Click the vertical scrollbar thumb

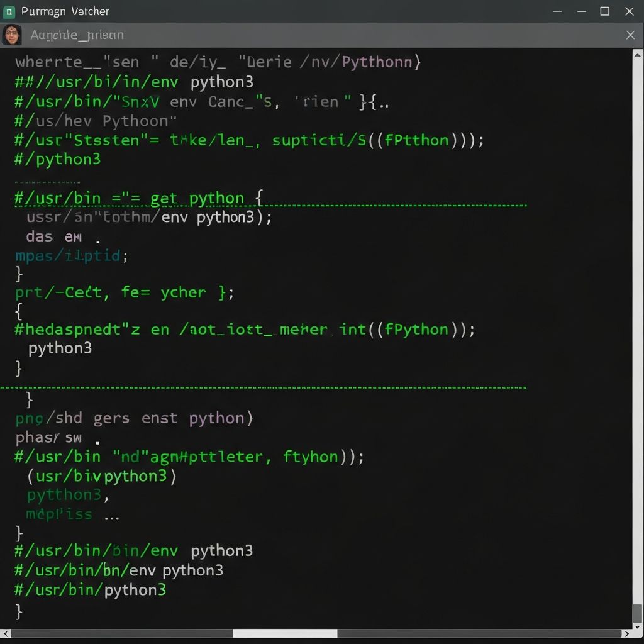tap(637, 613)
